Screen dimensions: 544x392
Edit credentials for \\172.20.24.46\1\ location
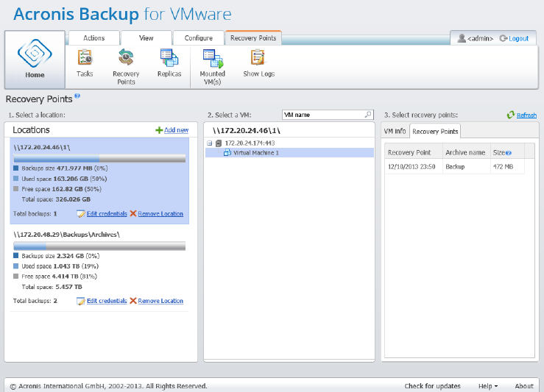(x=107, y=213)
